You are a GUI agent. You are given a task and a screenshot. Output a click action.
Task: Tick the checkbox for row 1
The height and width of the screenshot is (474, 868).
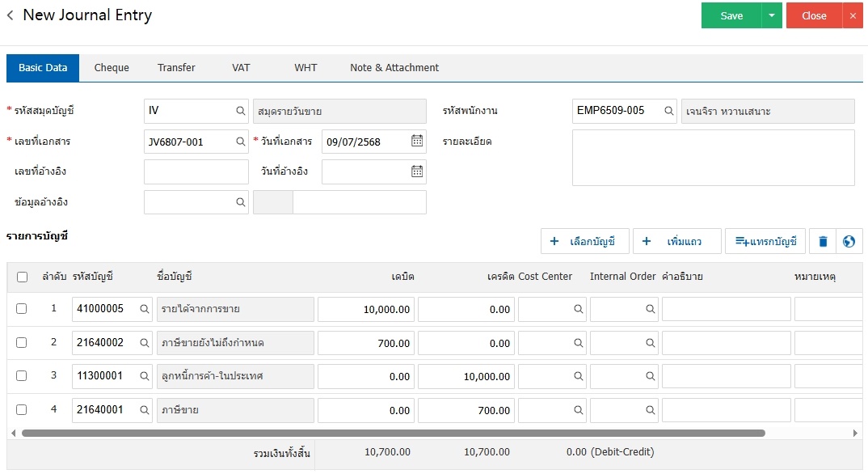(x=22, y=308)
